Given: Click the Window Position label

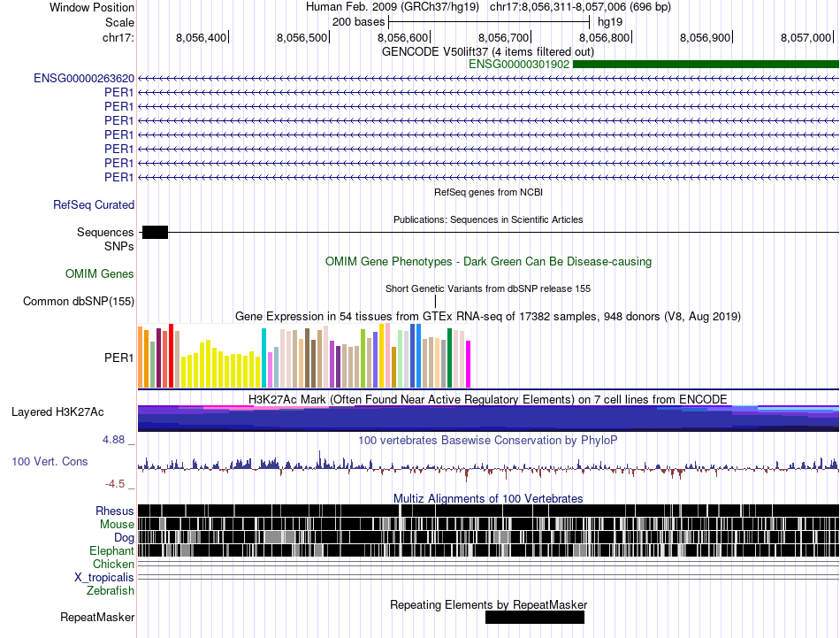Looking at the screenshot, I should tap(92, 7).
